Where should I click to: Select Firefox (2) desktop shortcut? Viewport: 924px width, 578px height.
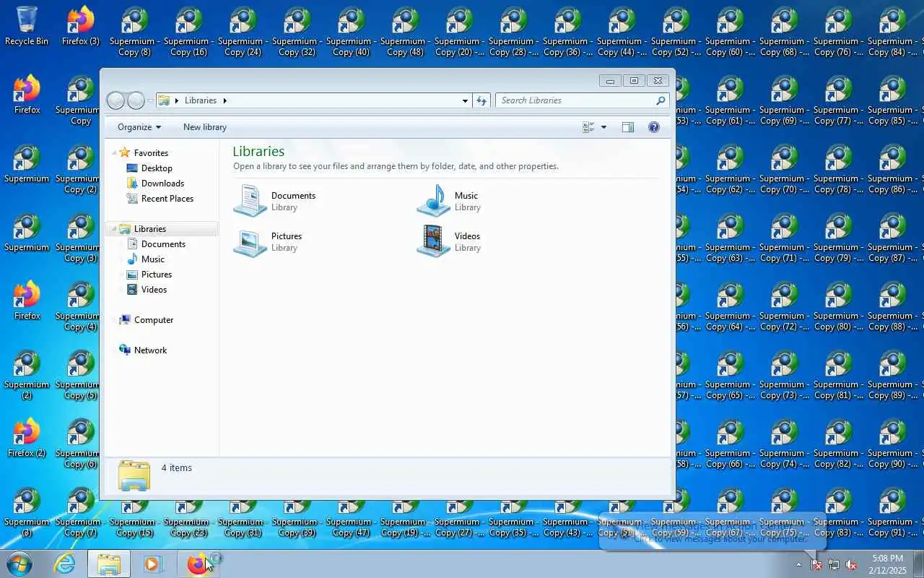27,439
